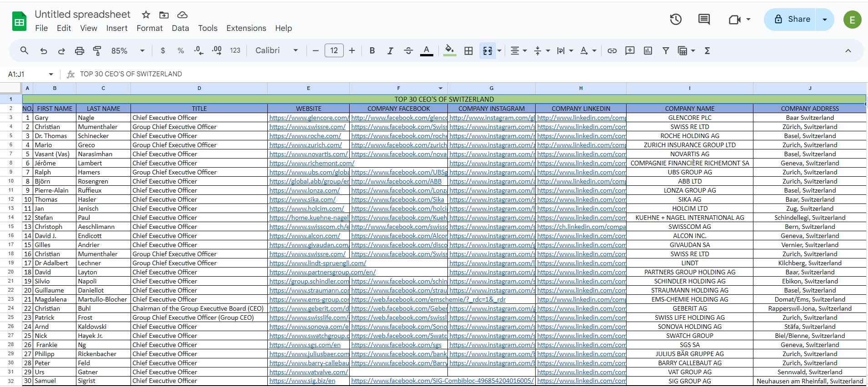Add a comment from toolbar
The width and height of the screenshot is (868, 387).
630,51
